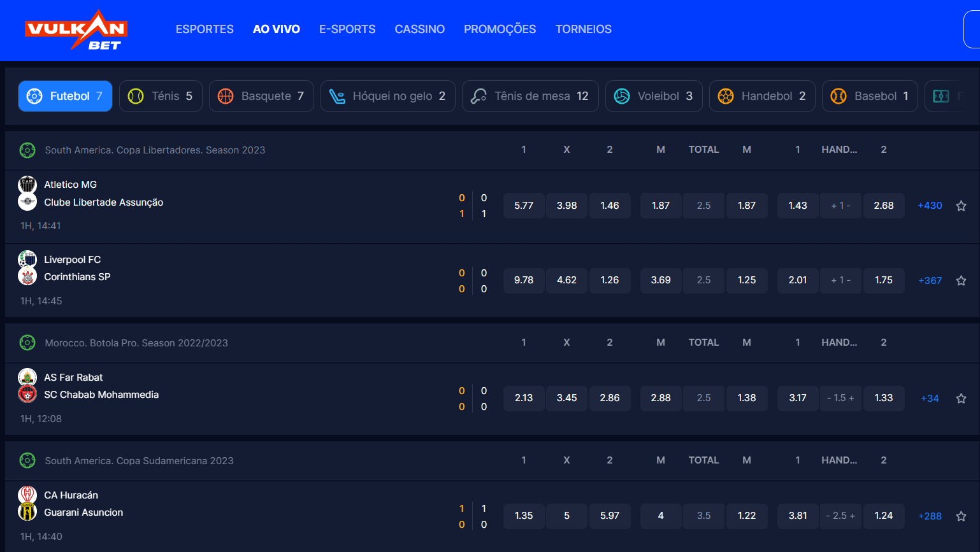Screen dimensions: 980x552
Task: Expand extra handicap options for CA Huracán game
Action: pos(840,516)
